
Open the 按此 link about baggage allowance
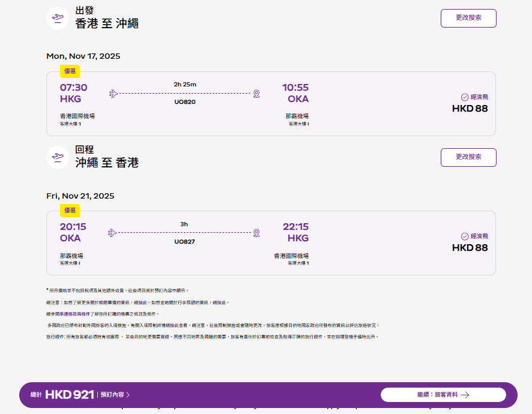coord(222,302)
